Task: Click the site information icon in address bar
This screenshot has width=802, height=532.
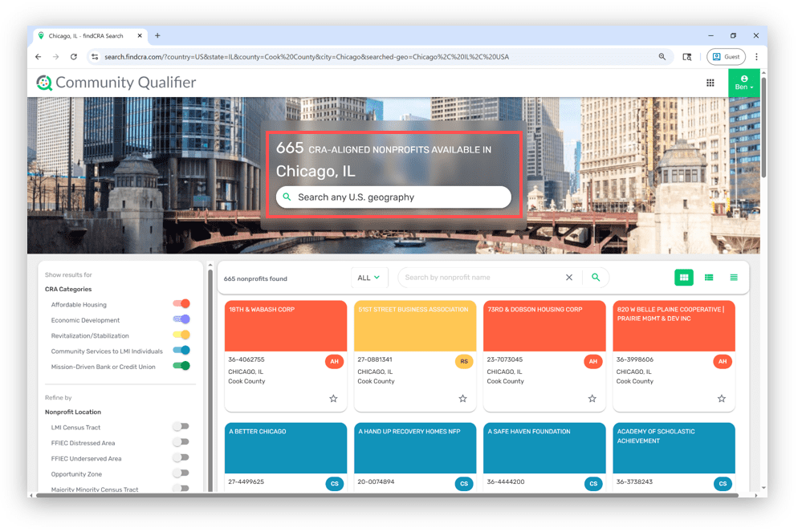Action: (x=95, y=57)
